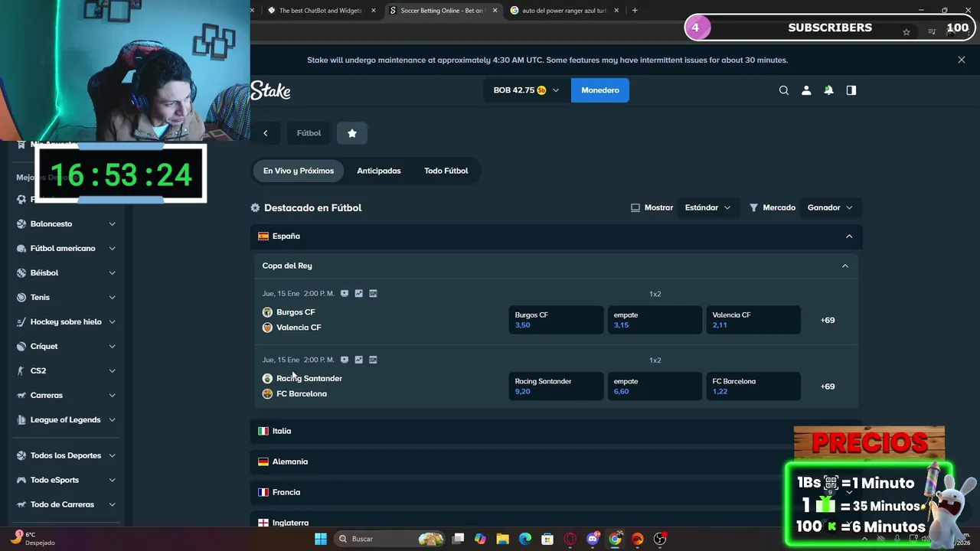This screenshot has width=980, height=551.
Task: Click the star favorites button next to Fútbol
Action: 352,133
